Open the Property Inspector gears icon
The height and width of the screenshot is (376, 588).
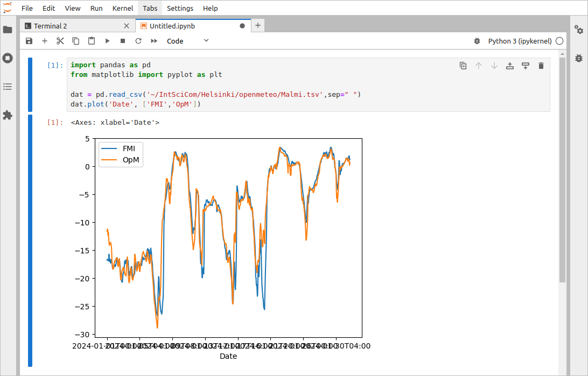[579, 30]
